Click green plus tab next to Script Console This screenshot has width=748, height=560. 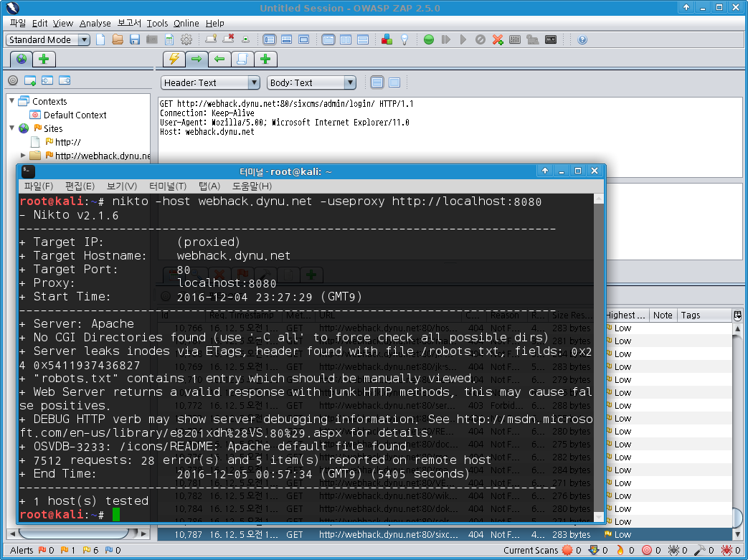[265, 59]
